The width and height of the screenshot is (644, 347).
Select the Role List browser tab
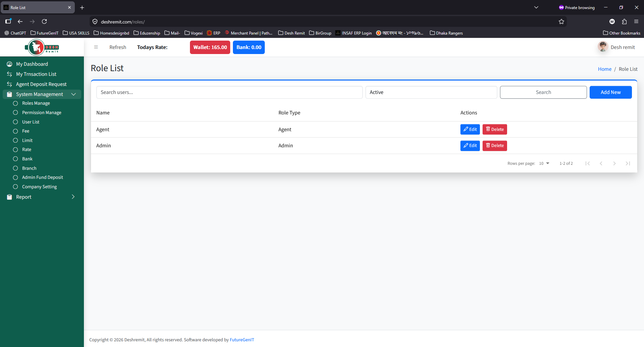click(x=38, y=7)
